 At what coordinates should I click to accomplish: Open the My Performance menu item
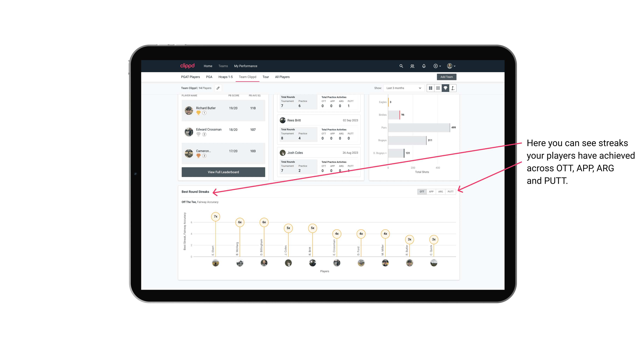pos(246,66)
